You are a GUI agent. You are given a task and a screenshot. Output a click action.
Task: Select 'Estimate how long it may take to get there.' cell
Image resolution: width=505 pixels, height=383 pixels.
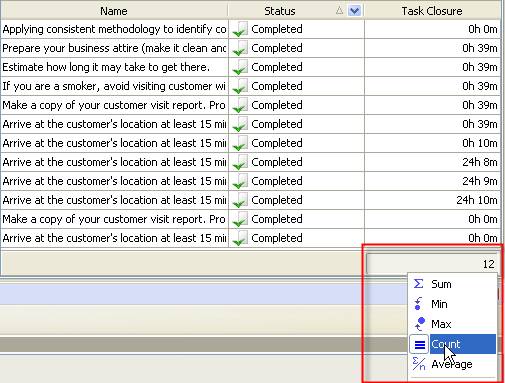tap(114, 67)
